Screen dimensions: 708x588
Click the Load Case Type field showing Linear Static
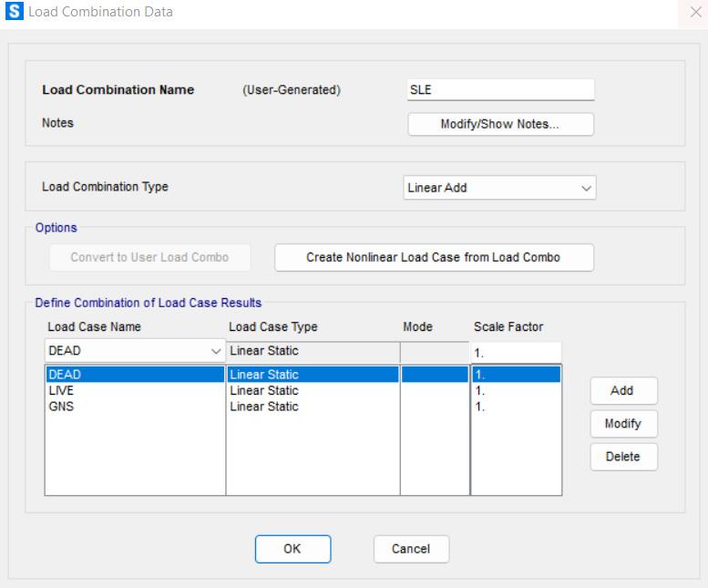(x=312, y=351)
